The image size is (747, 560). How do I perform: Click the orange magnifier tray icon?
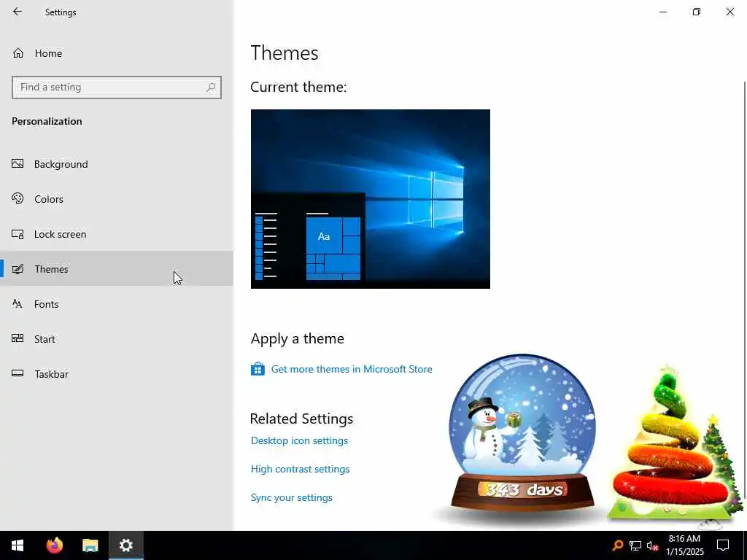coord(618,545)
